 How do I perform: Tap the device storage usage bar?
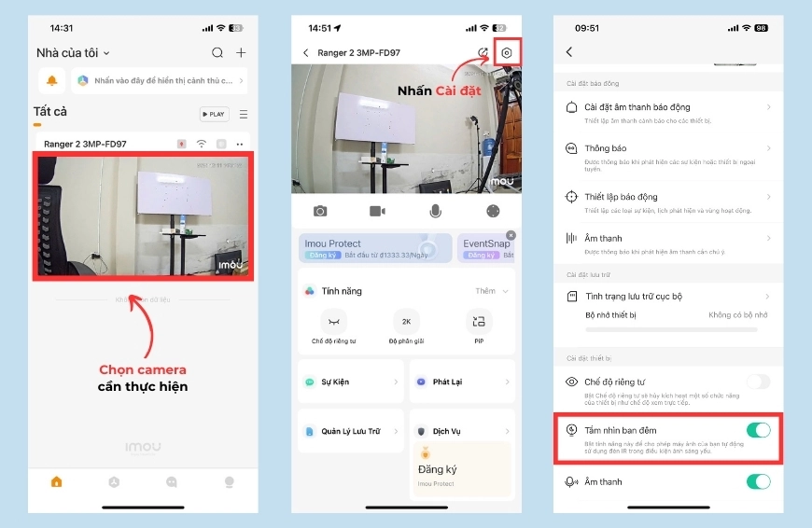[x=671, y=329]
